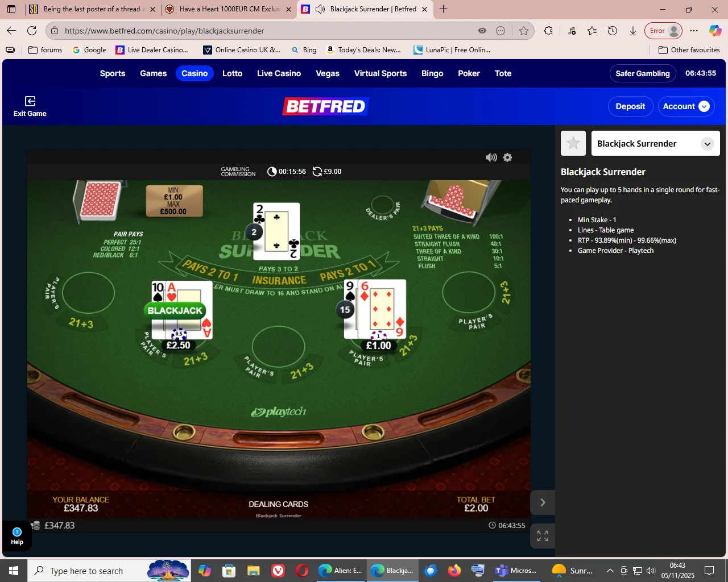Open the Bing favourite
The image size is (728, 582).
tap(304, 50)
